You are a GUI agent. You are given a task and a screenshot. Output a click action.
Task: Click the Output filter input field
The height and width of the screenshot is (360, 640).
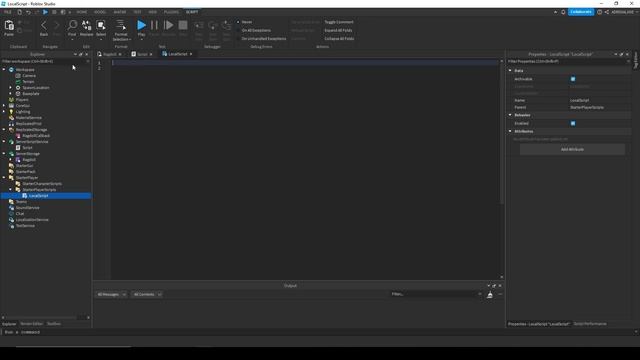(436, 294)
